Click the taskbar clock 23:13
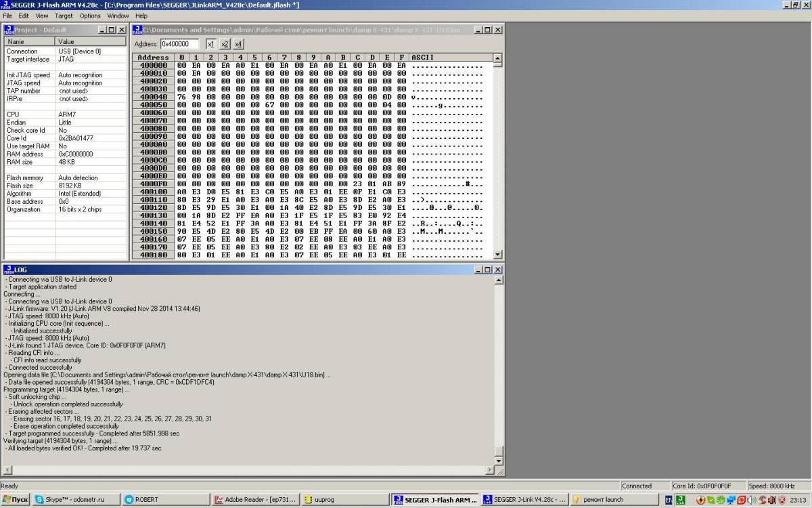Screen dimensions: 812x508 click(x=797, y=500)
